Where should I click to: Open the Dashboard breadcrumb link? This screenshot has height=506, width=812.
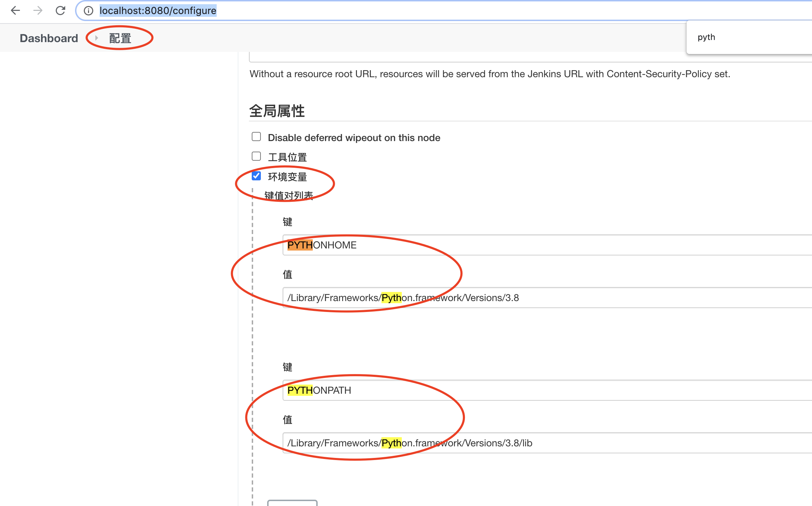[49, 38]
